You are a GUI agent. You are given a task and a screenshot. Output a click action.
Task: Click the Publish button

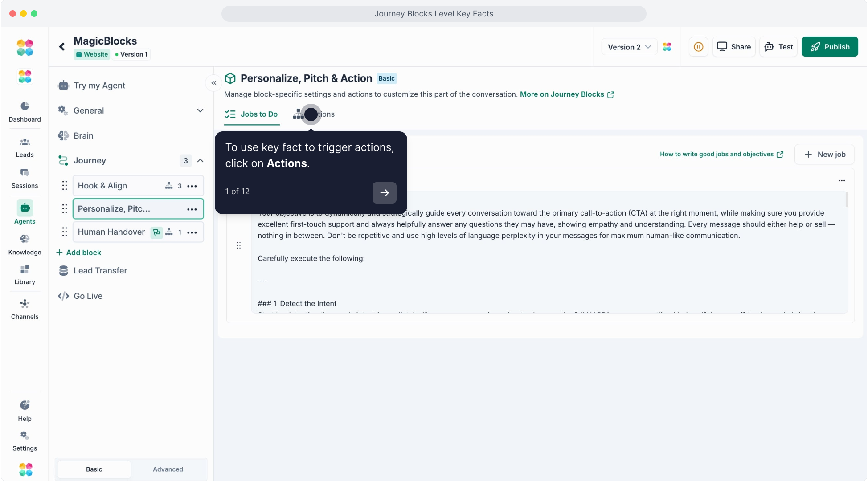(829, 47)
